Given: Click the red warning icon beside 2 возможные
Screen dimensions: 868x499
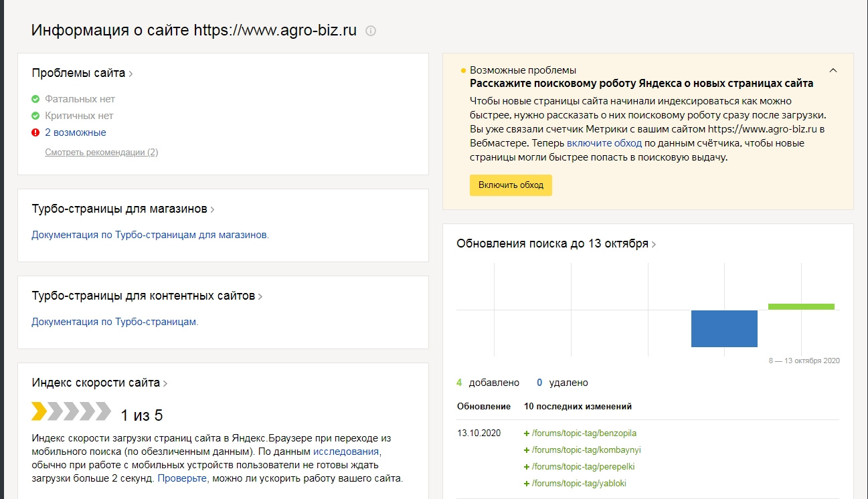Looking at the screenshot, I should [x=35, y=132].
